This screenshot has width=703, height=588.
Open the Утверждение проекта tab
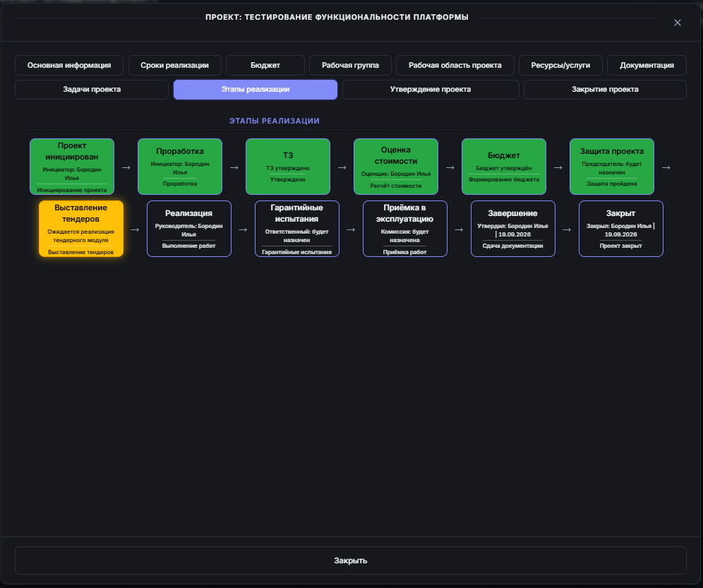pyautogui.click(x=431, y=89)
